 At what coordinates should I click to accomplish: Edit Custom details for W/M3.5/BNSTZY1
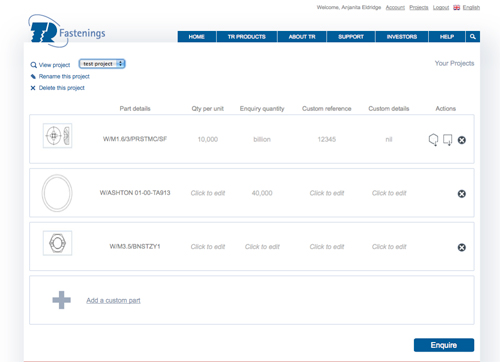click(389, 247)
